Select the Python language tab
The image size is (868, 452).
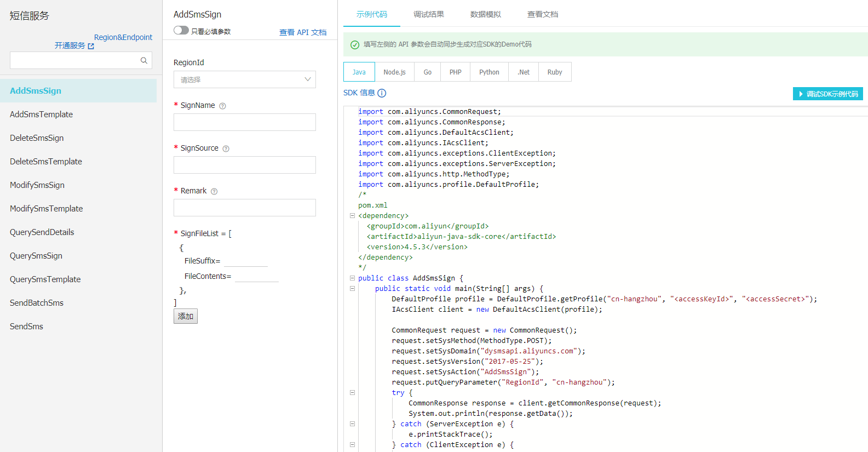point(489,72)
